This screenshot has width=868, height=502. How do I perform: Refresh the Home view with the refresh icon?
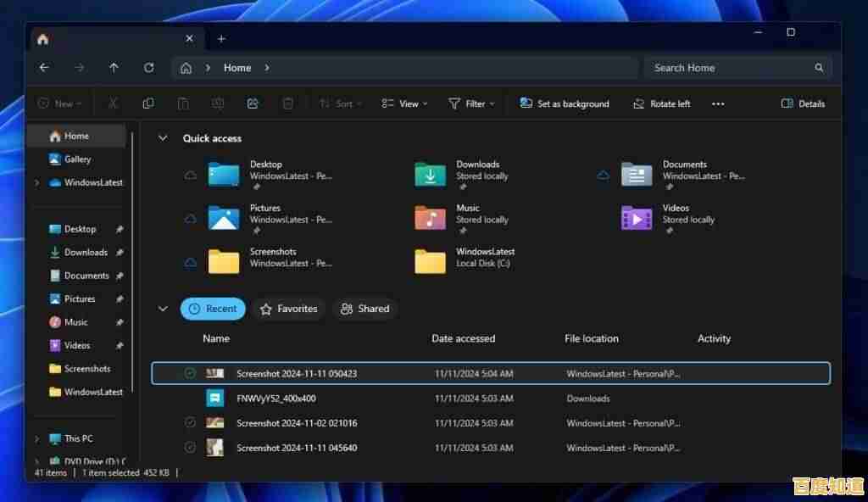coord(149,67)
